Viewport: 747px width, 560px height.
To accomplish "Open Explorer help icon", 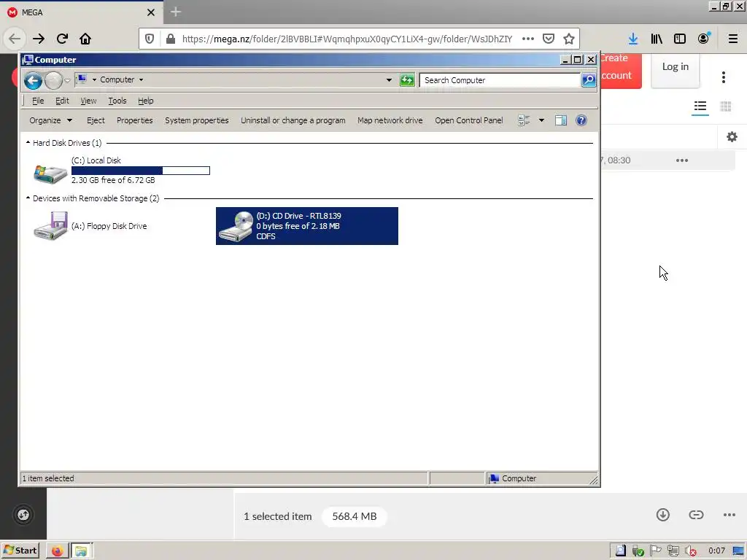I will (581, 120).
